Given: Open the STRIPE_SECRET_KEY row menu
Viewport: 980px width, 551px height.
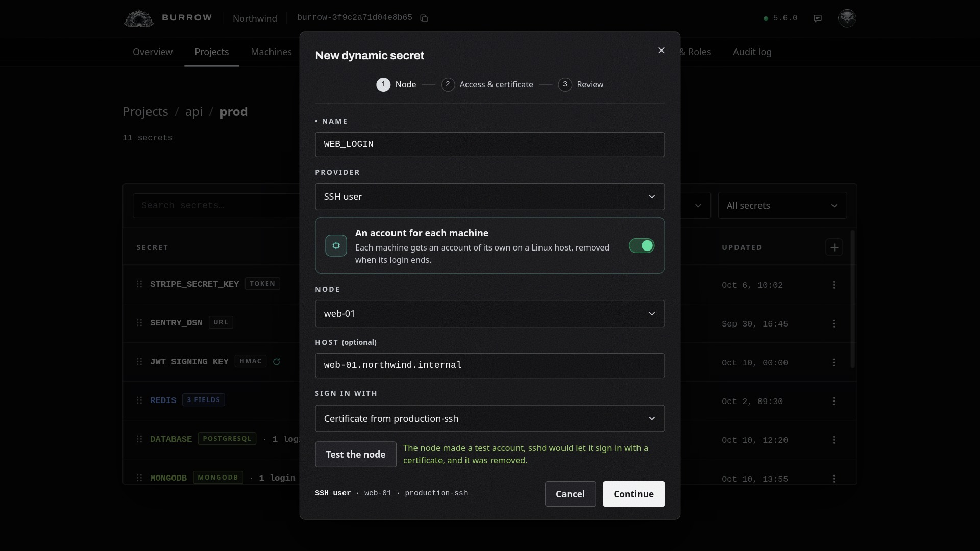Looking at the screenshot, I should pyautogui.click(x=834, y=285).
